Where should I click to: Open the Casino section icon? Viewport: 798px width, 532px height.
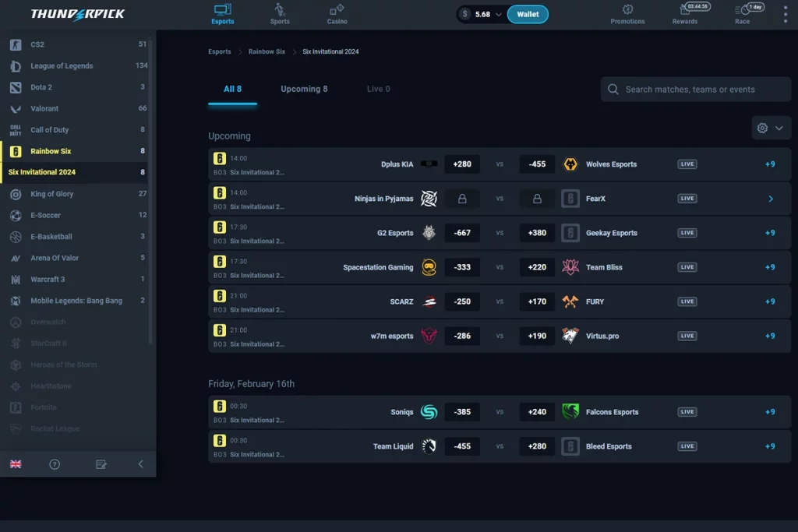click(337, 9)
